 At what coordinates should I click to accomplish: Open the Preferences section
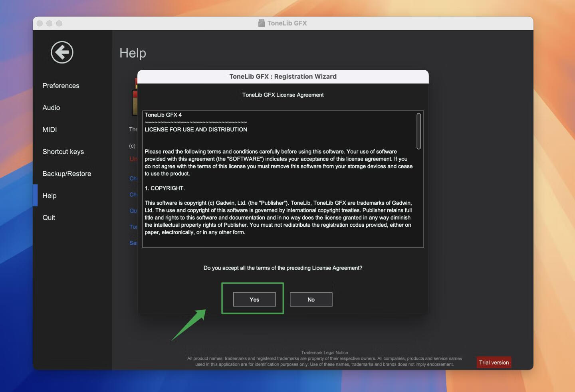point(61,86)
